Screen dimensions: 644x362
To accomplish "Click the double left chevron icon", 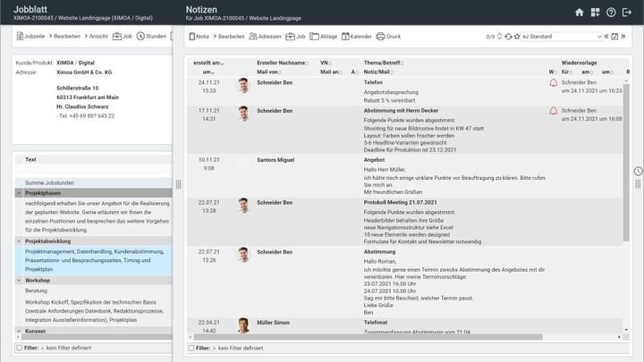I will (x=606, y=36).
